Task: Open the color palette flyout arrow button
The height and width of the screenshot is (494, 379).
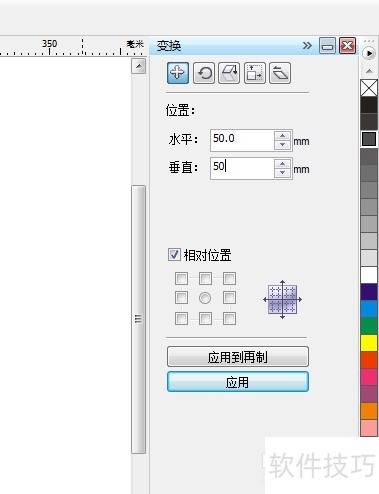Action: click(x=369, y=53)
